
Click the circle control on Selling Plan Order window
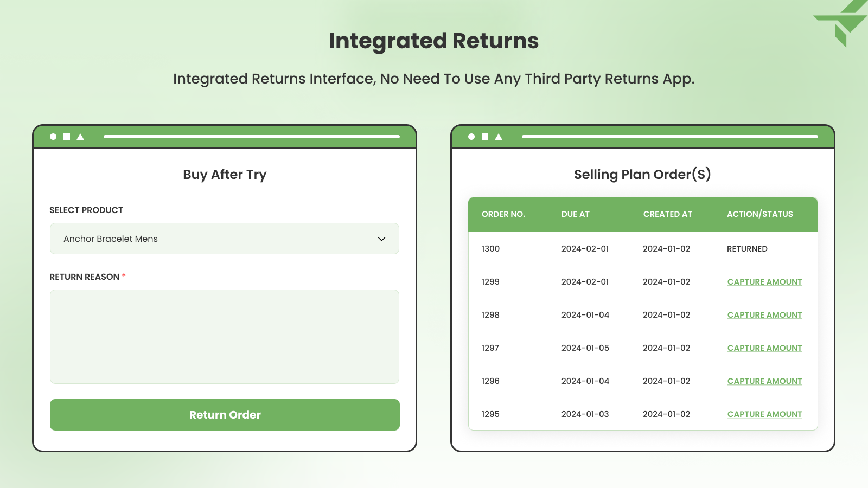pyautogui.click(x=470, y=136)
